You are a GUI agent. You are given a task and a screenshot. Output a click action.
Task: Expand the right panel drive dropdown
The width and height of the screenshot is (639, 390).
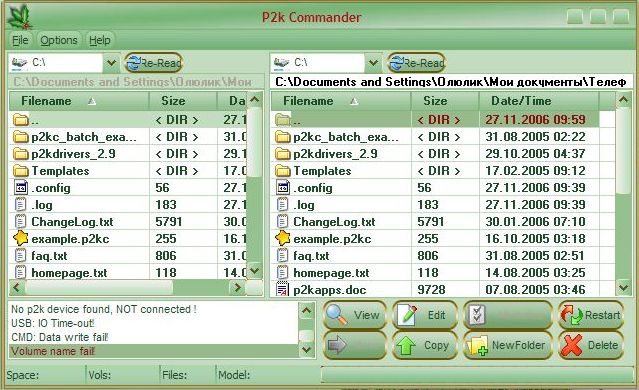click(373, 63)
